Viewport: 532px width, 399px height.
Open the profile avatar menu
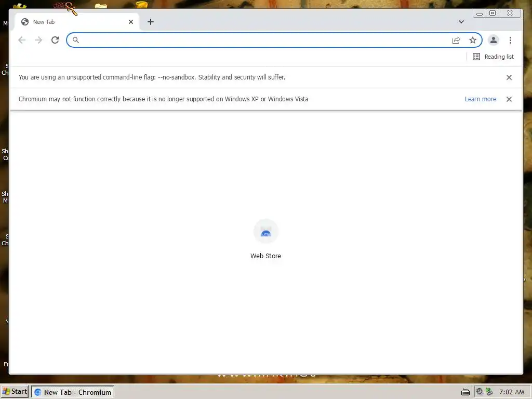point(494,40)
